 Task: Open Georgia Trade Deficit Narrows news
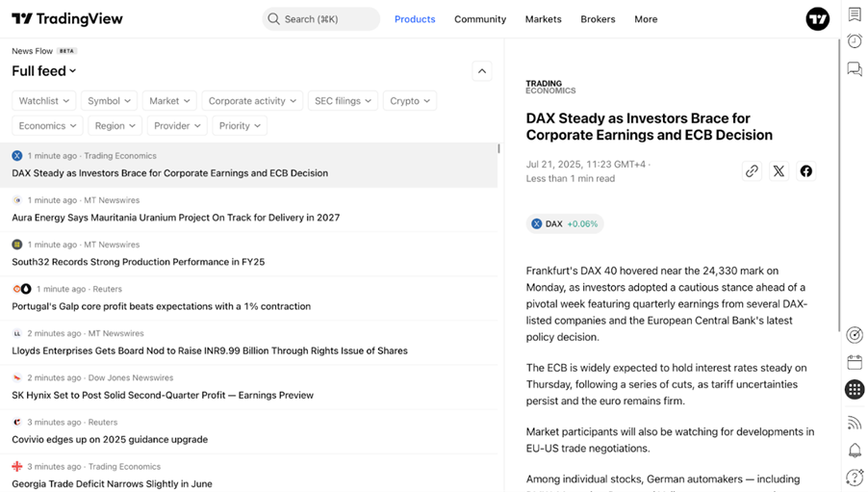coord(248,473)
